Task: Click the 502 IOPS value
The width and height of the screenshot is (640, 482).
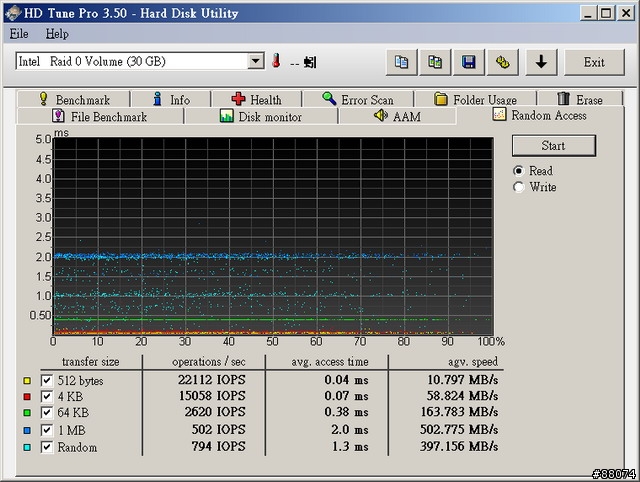Action: (219, 429)
